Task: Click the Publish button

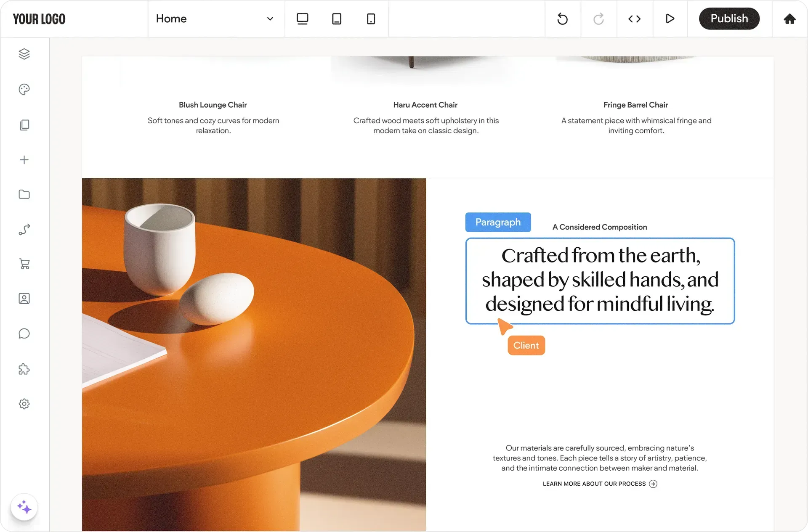Action: (729, 19)
